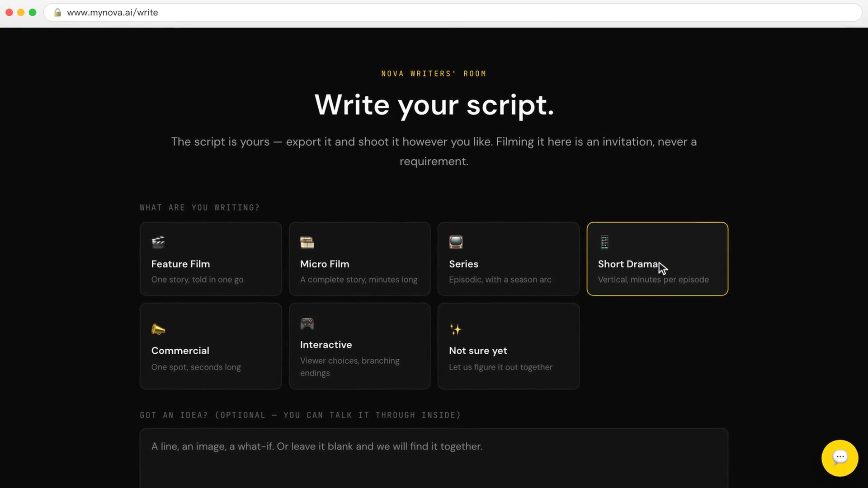The width and height of the screenshot is (868, 488).
Task: Click the Micro Film card icon
Action: [x=307, y=242]
